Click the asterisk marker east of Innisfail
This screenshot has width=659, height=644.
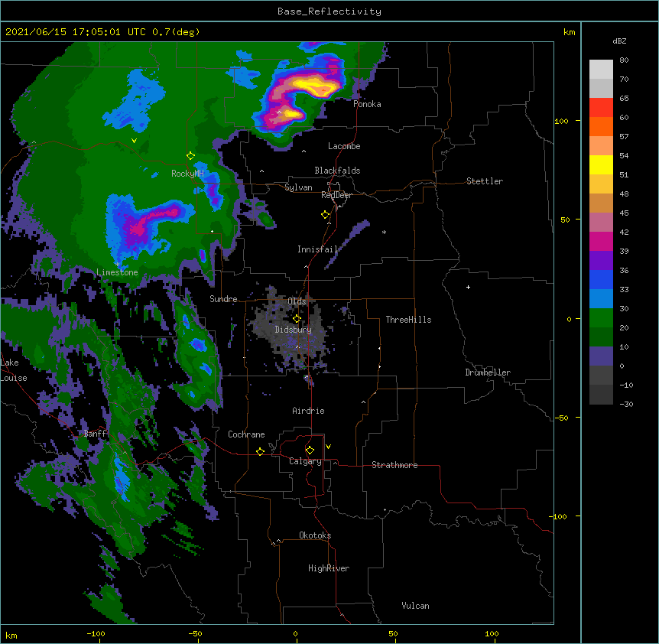384,232
